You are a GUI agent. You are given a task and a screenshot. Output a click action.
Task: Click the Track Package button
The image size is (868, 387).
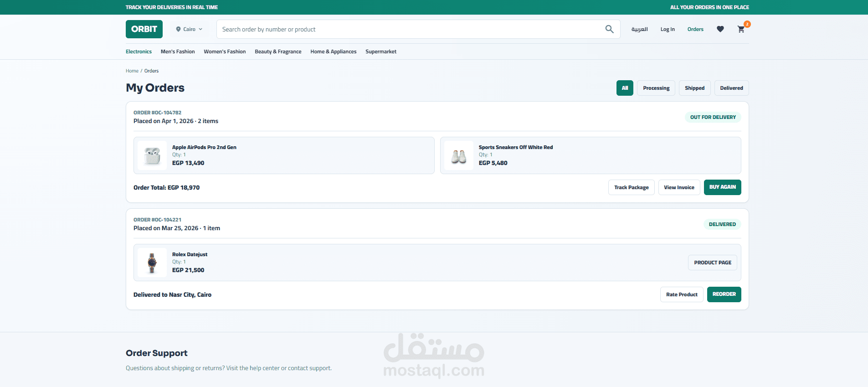coord(632,187)
